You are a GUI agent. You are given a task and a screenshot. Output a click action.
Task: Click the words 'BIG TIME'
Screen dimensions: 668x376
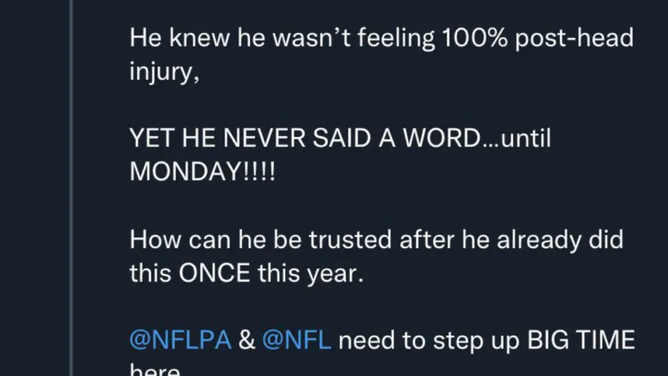[581, 340]
